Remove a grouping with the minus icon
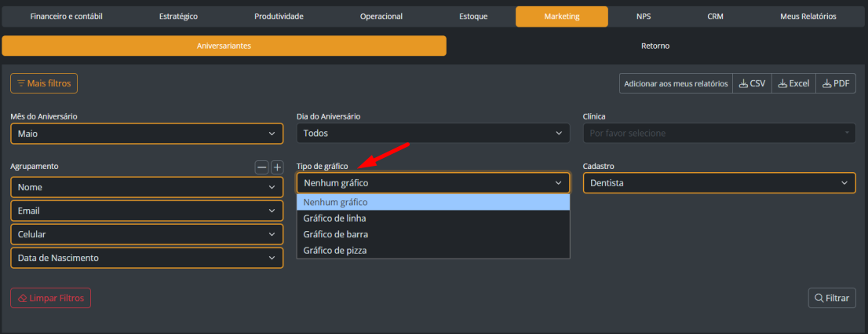This screenshot has height=334, width=868. pyautogui.click(x=261, y=167)
